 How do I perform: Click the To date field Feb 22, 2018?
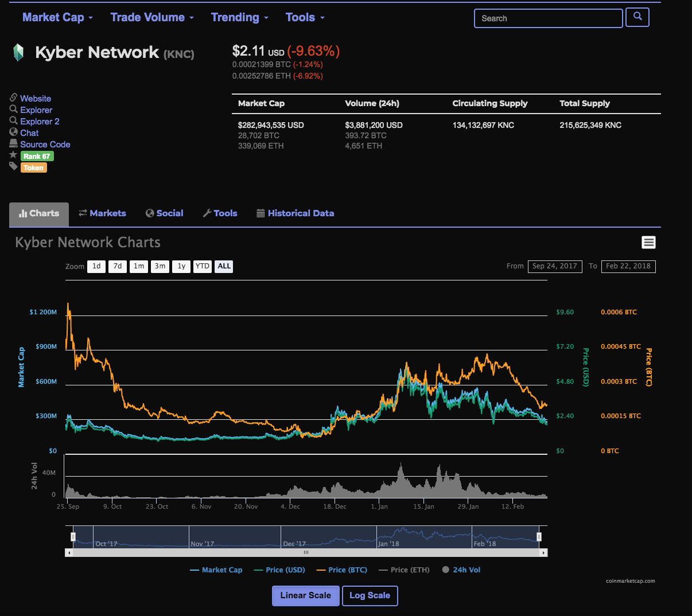point(628,266)
